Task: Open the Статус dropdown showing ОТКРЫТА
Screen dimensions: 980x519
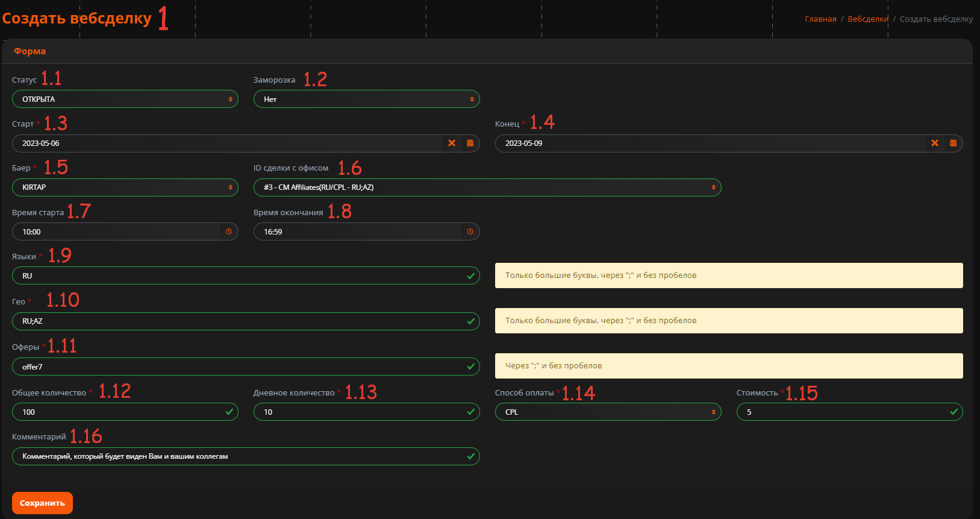Action: click(x=125, y=99)
